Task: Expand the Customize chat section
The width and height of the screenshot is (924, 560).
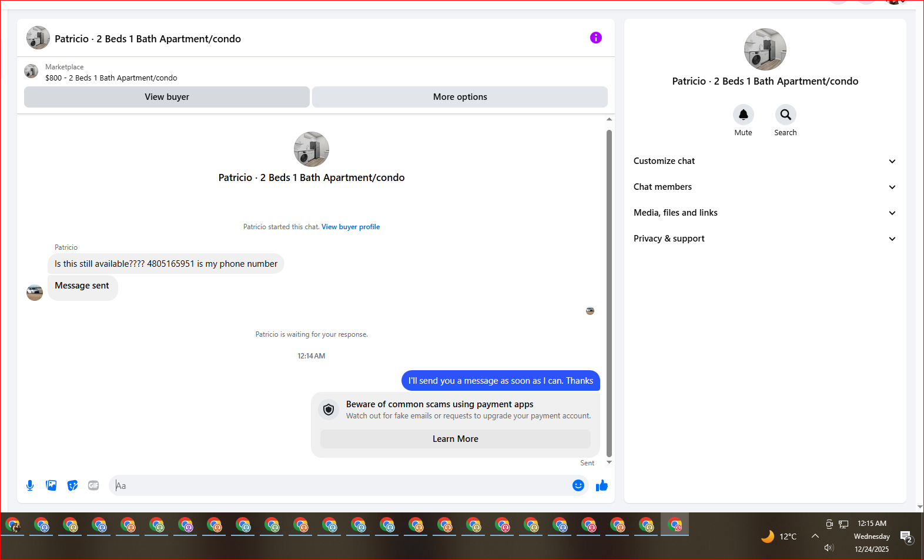Action: click(x=765, y=161)
